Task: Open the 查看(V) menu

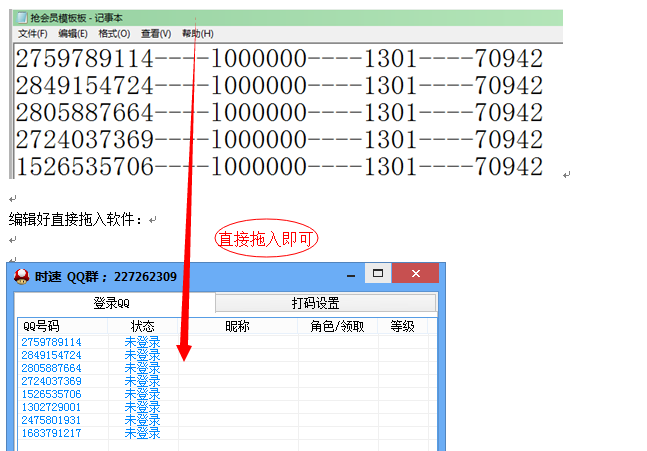Action: [x=155, y=34]
